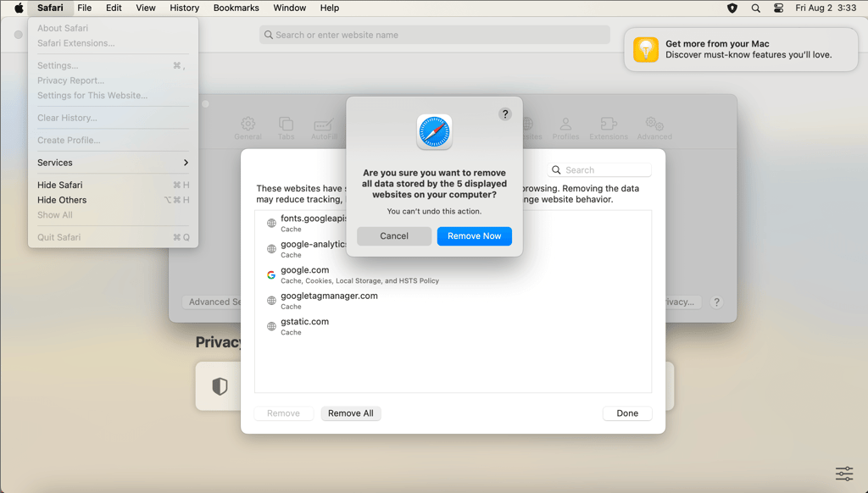
Task: Click the Remove All button
Action: (x=350, y=413)
